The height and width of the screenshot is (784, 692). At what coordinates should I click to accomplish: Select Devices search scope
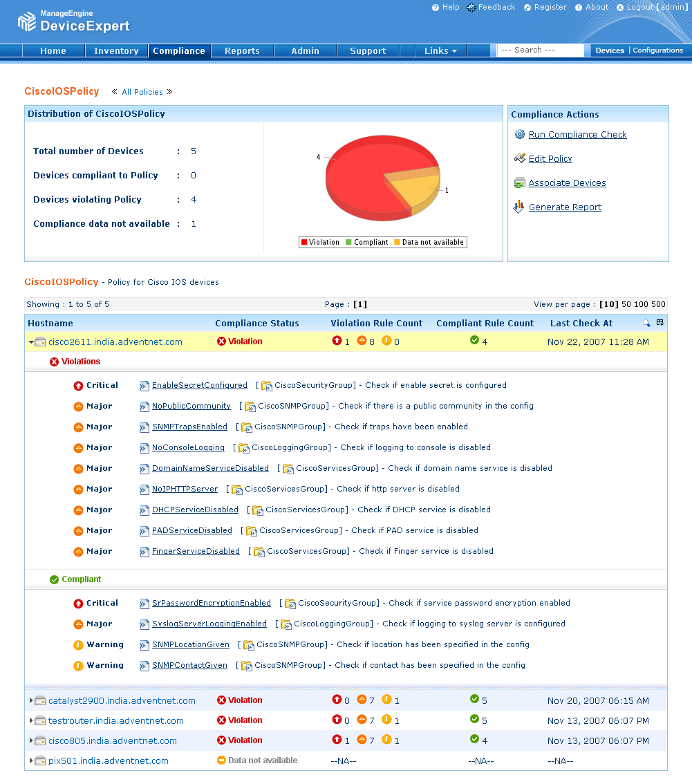[610, 50]
